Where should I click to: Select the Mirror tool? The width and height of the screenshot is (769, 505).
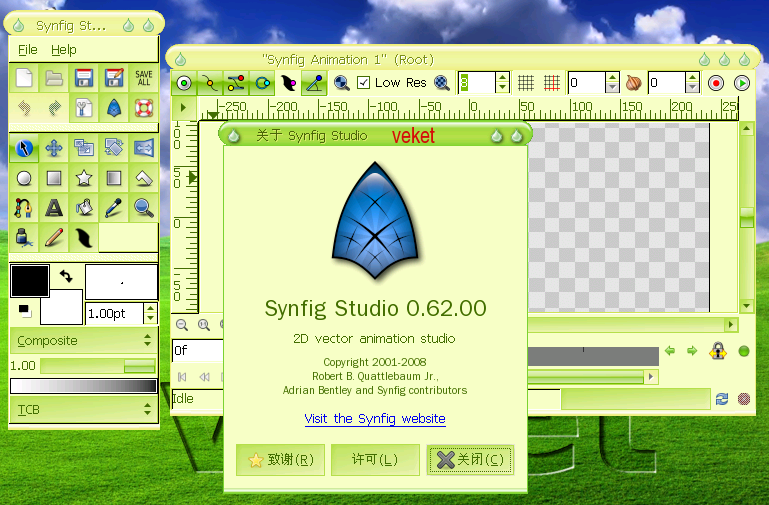pos(144,148)
